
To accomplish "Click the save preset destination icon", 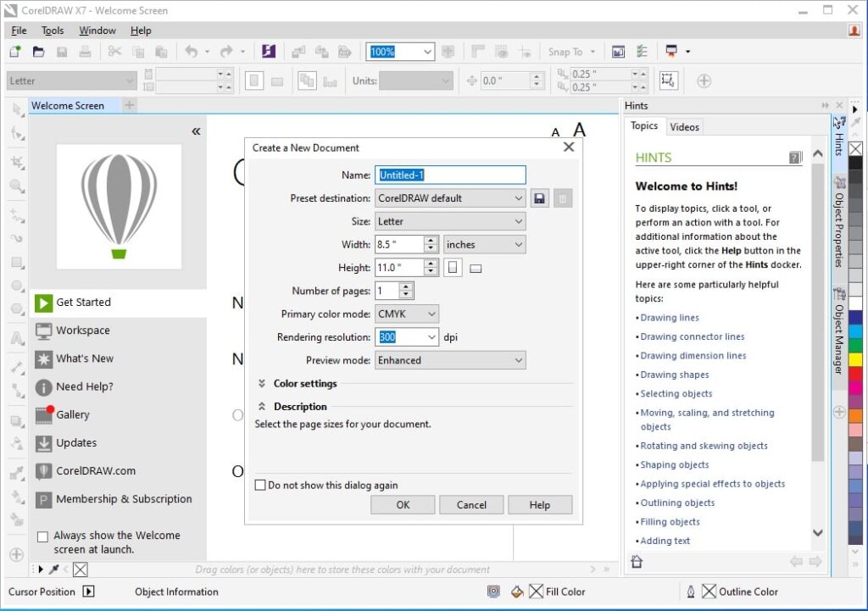I will coord(540,198).
